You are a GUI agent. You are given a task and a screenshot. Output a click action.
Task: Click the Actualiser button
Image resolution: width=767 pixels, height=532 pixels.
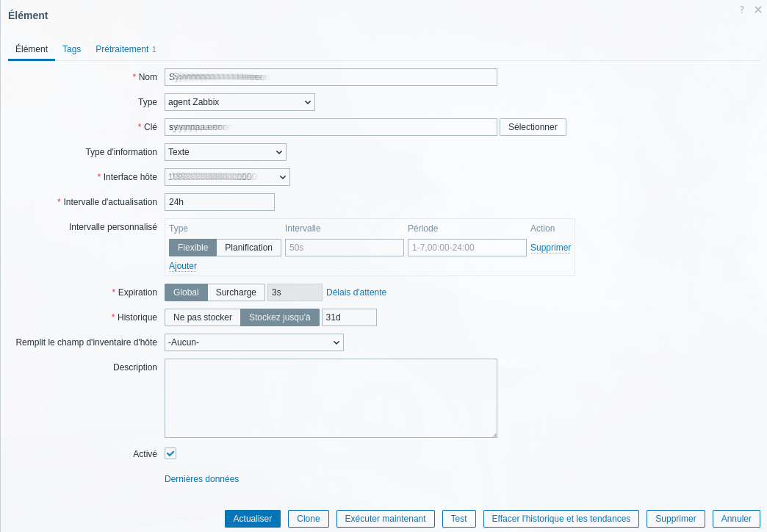[x=252, y=519]
